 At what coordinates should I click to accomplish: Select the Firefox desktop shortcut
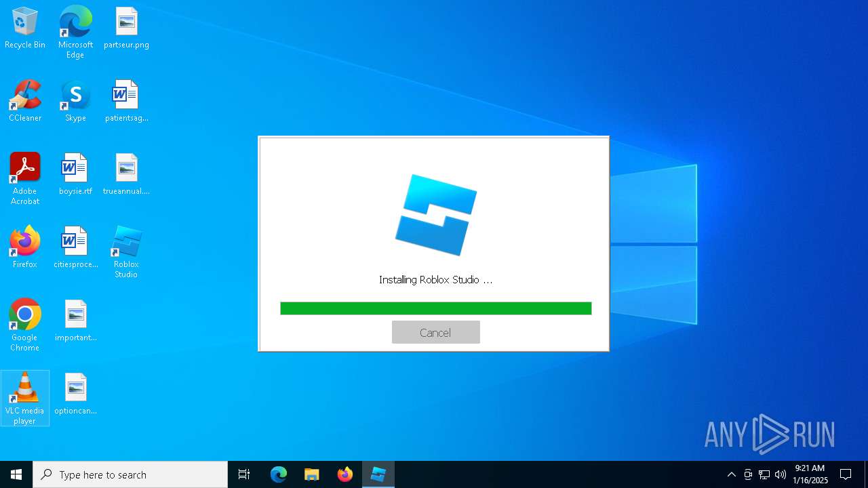(x=25, y=248)
